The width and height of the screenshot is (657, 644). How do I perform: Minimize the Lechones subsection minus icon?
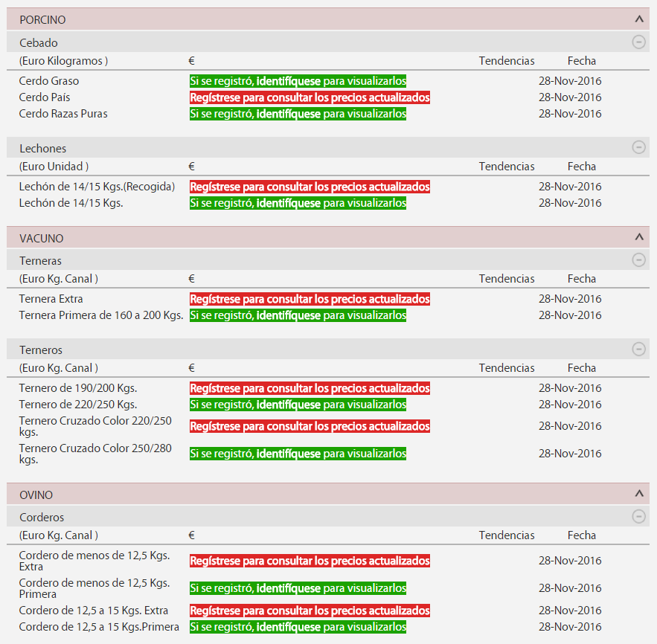click(x=638, y=147)
